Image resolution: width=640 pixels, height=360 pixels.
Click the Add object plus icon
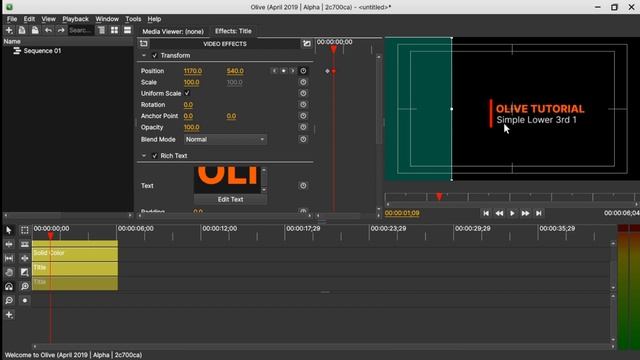pos(9,315)
